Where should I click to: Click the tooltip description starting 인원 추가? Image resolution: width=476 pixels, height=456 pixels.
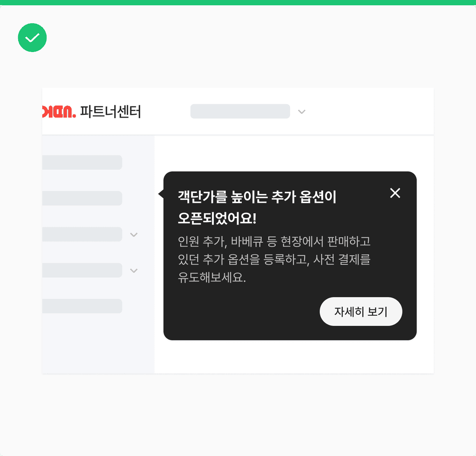(x=274, y=259)
